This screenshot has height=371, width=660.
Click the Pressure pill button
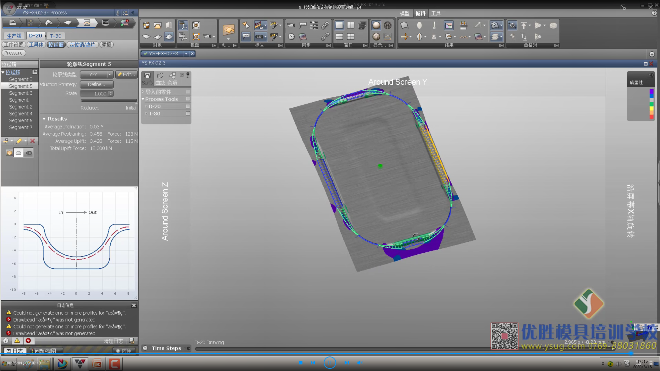(x=14, y=53)
